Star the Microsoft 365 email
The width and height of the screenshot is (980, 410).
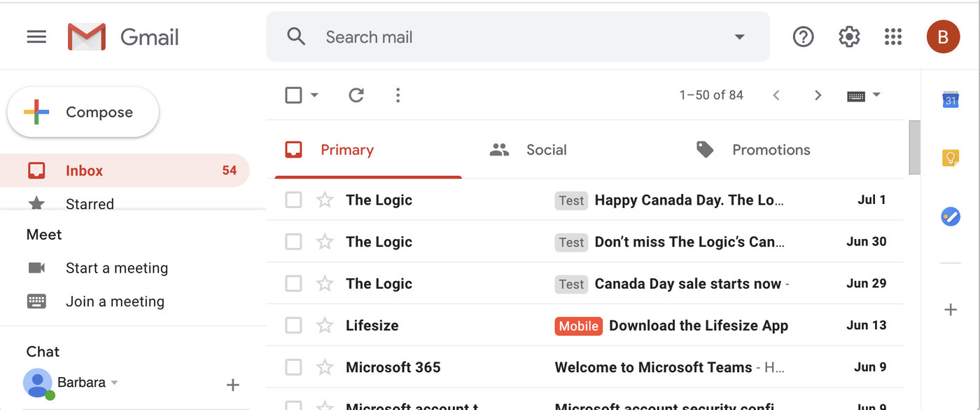tap(325, 367)
